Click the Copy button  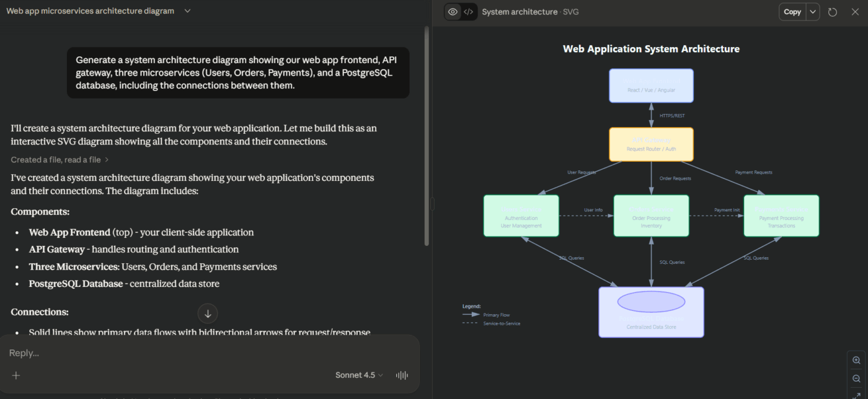(792, 12)
